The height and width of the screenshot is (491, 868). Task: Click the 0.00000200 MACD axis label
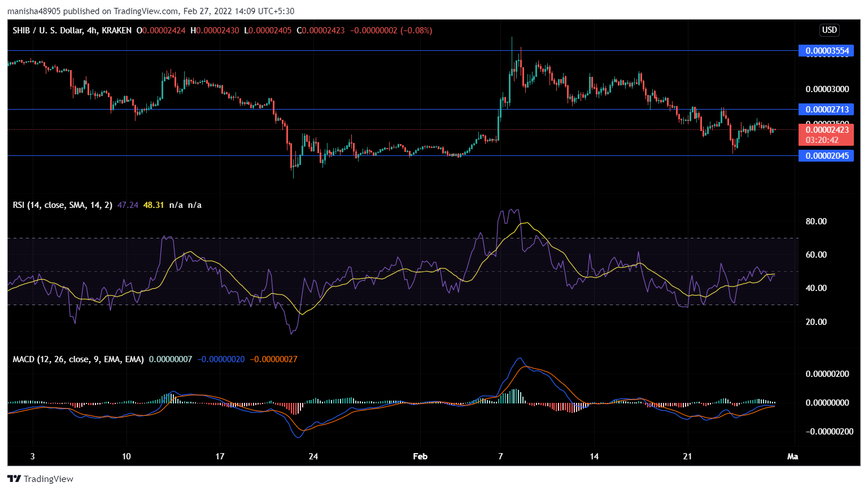point(827,374)
